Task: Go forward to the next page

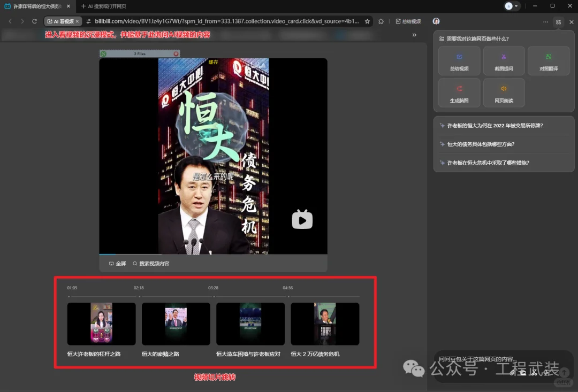Action: (x=22, y=21)
